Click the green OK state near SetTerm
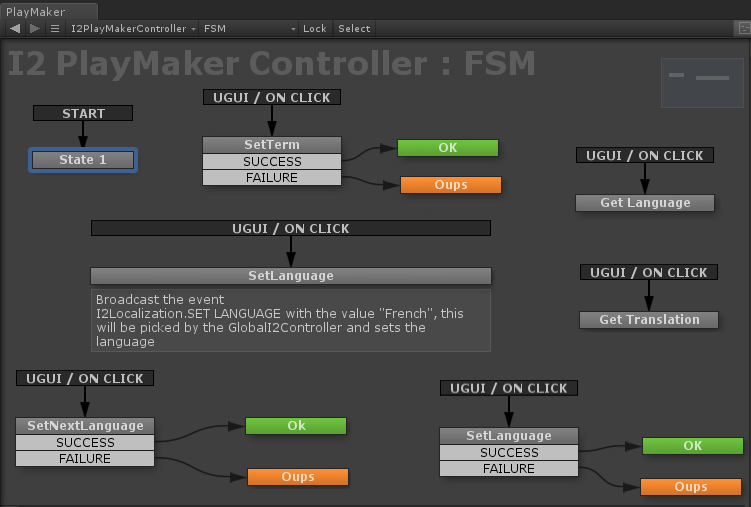 448,148
